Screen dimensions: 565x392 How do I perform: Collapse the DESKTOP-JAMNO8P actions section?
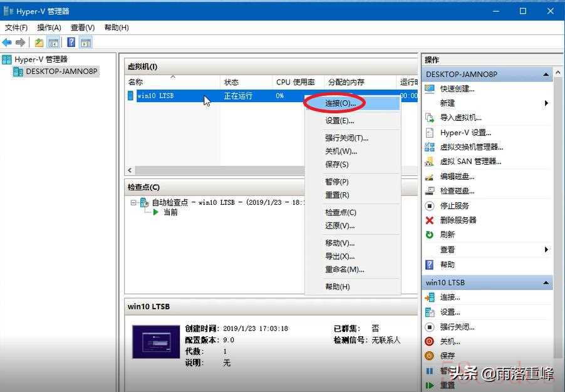[546, 75]
